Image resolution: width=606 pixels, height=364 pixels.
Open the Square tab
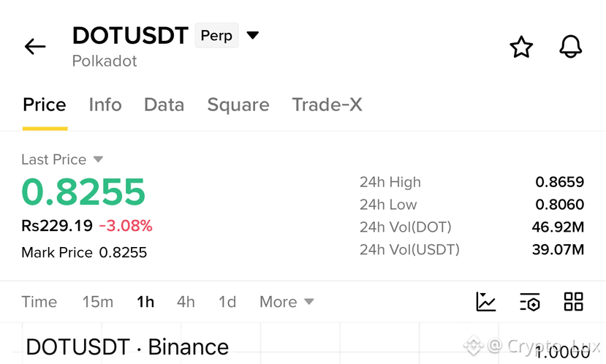(x=238, y=105)
